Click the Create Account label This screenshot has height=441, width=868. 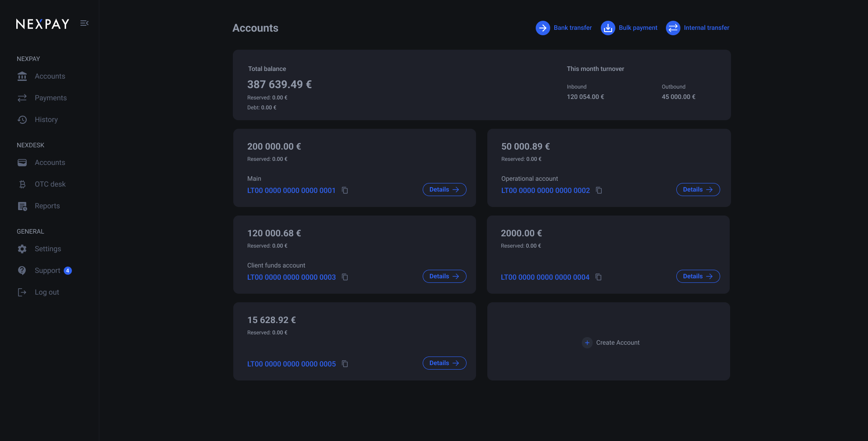(x=618, y=342)
